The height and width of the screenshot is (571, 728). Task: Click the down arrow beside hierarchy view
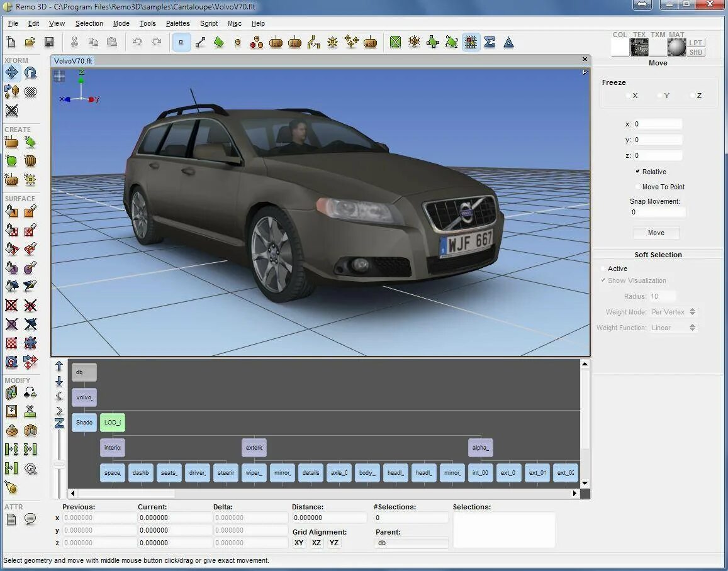tap(59, 381)
